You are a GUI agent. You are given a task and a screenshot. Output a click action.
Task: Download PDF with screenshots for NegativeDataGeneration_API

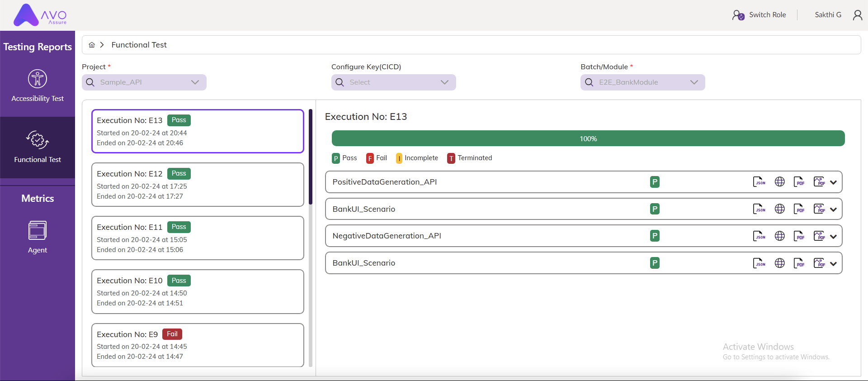(819, 236)
